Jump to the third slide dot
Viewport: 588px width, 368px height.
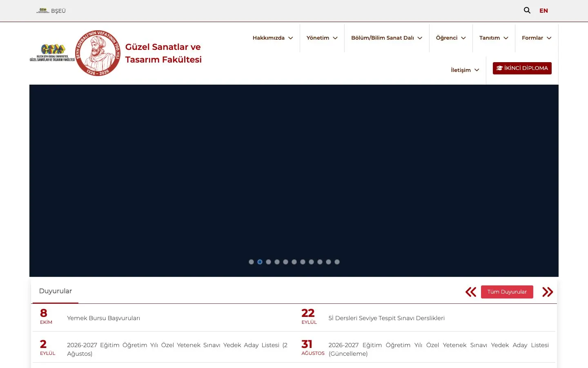tap(268, 262)
